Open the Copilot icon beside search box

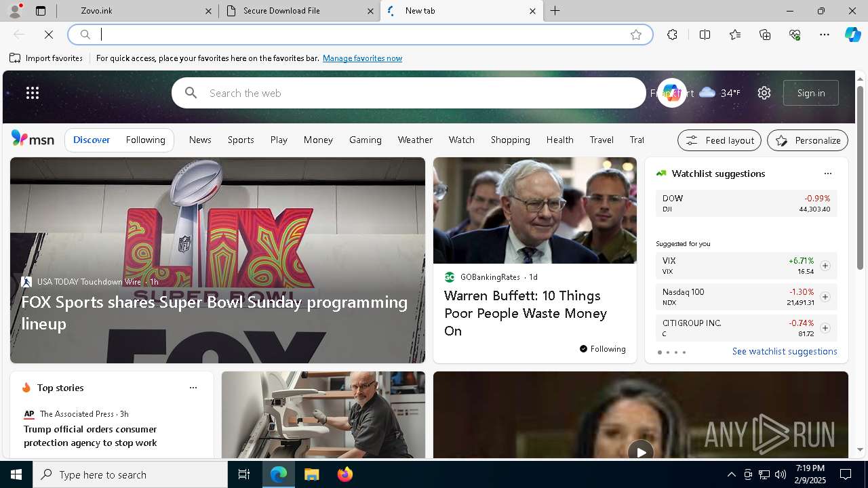(671, 93)
